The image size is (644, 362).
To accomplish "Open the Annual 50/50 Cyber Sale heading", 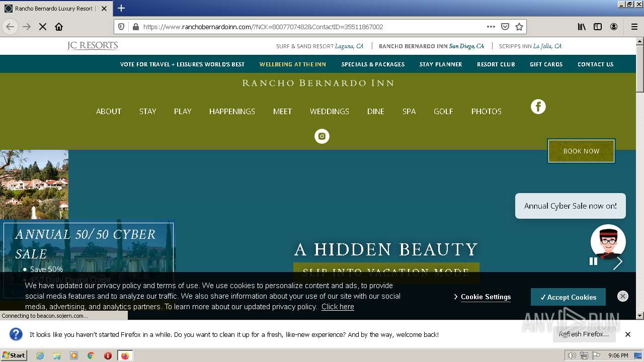I will coord(86,244).
